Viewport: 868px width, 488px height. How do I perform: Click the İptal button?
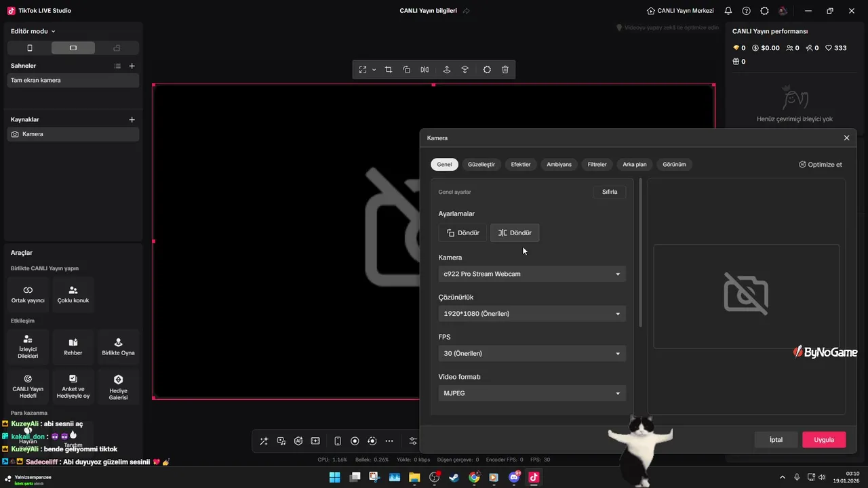pos(776,439)
